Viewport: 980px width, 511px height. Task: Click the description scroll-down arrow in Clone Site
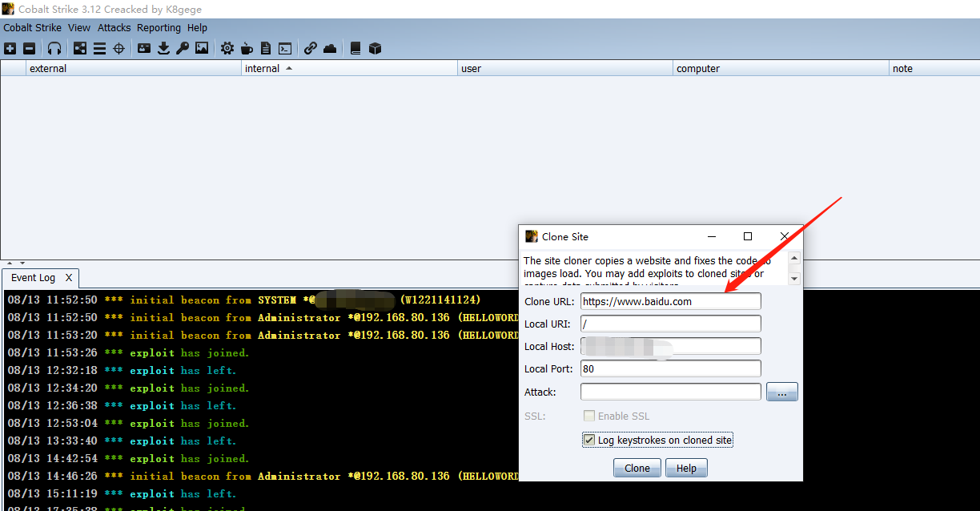point(794,278)
